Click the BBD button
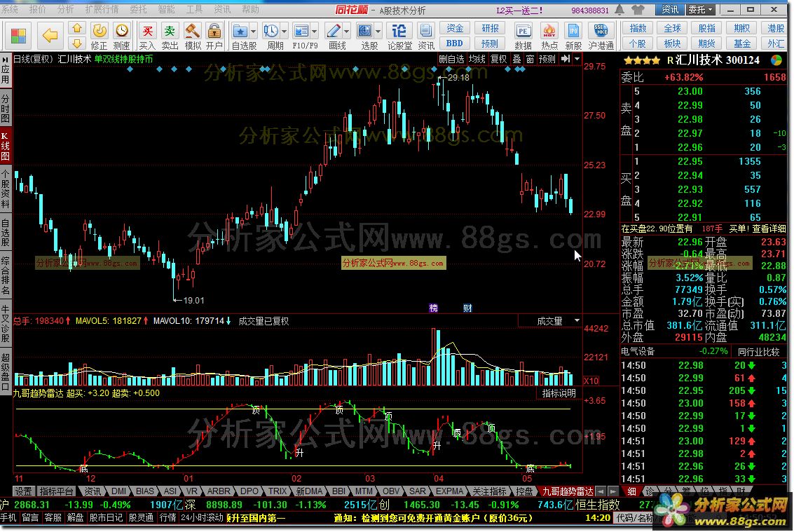The width and height of the screenshot is (794, 532). pos(455,43)
